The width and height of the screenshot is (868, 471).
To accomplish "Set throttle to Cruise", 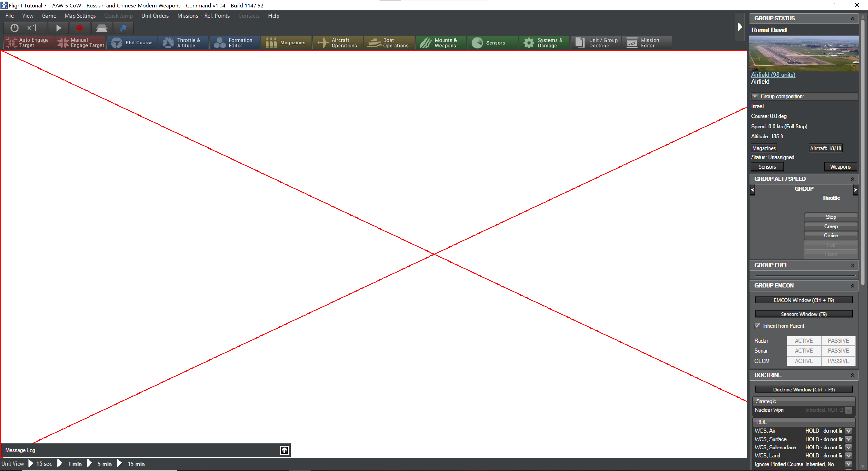I will [x=831, y=235].
